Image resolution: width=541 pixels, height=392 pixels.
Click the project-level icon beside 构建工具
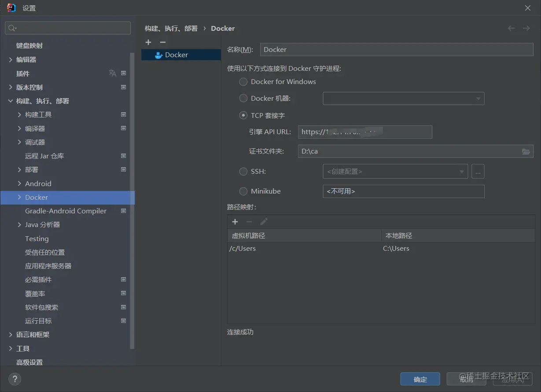tap(123, 114)
